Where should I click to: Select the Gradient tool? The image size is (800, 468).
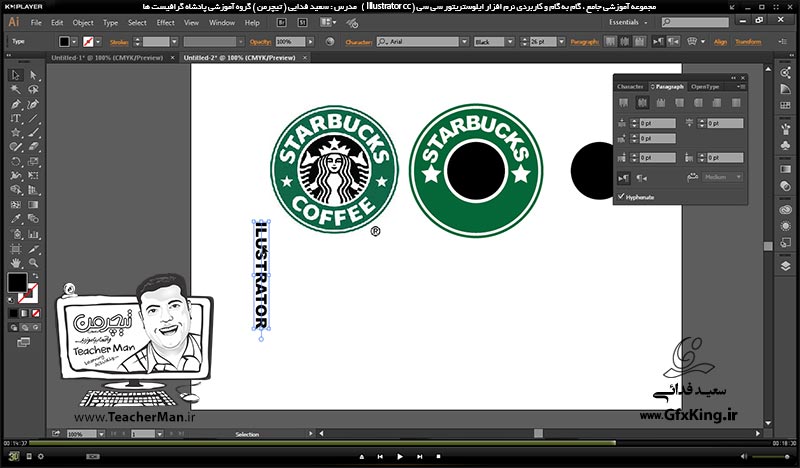point(33,205)
